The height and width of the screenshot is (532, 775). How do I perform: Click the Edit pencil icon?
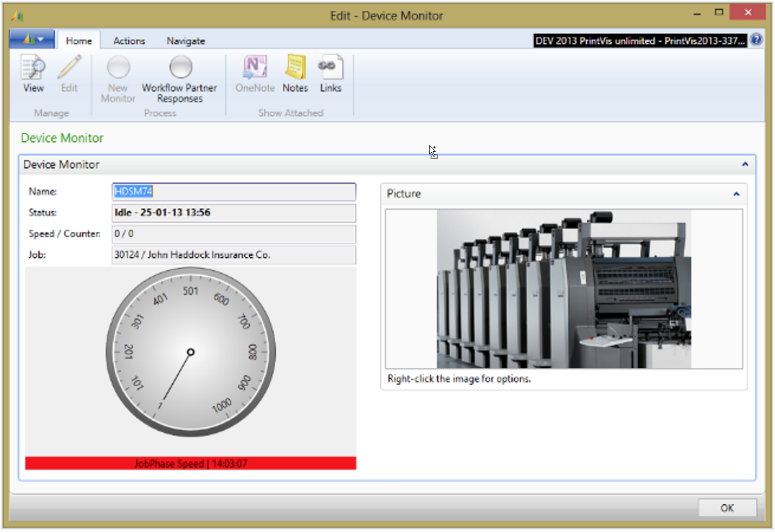point(69,74)
